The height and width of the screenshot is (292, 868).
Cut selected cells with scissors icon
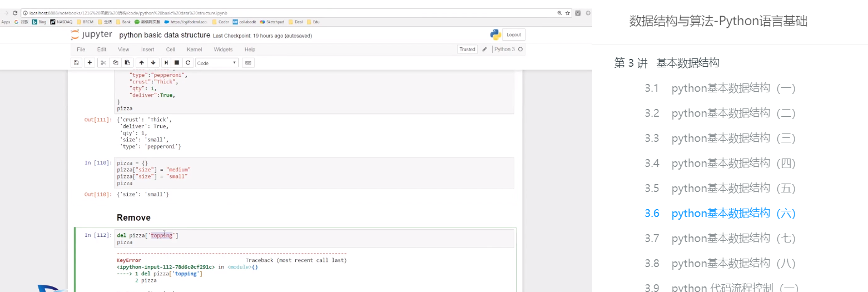click(103, 63)
